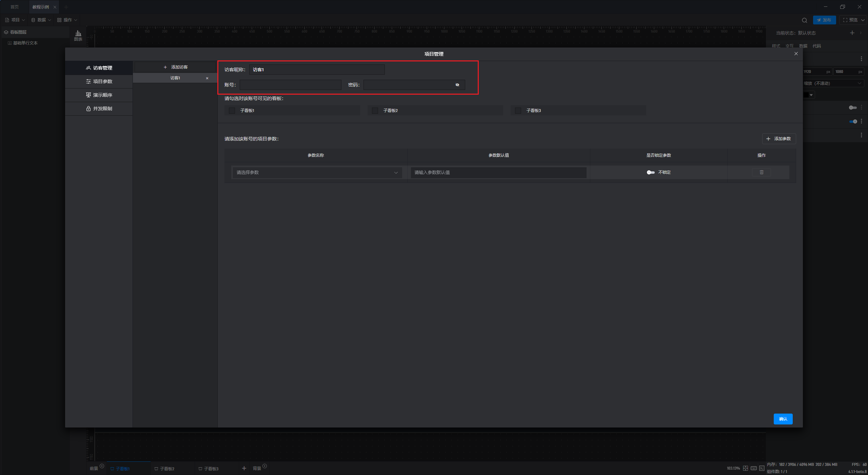
Task: Open the 请选择参数 dropdown
Action: point(317,172)
